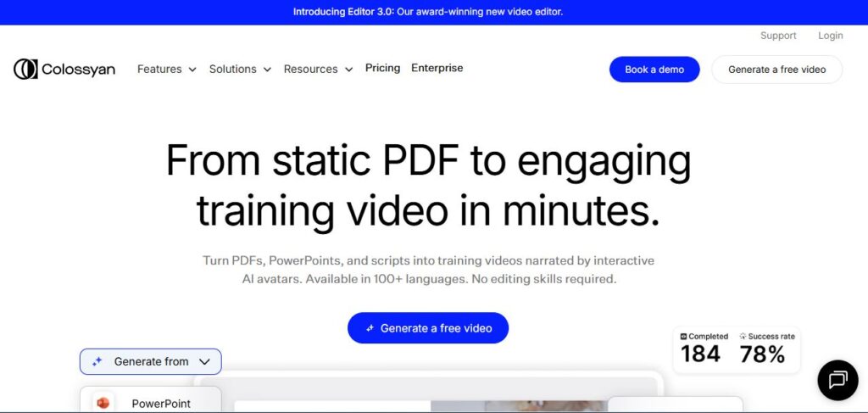Click the Colossyan logo icon
Viewport: 868px width, 413px height.
pos(25,70)
